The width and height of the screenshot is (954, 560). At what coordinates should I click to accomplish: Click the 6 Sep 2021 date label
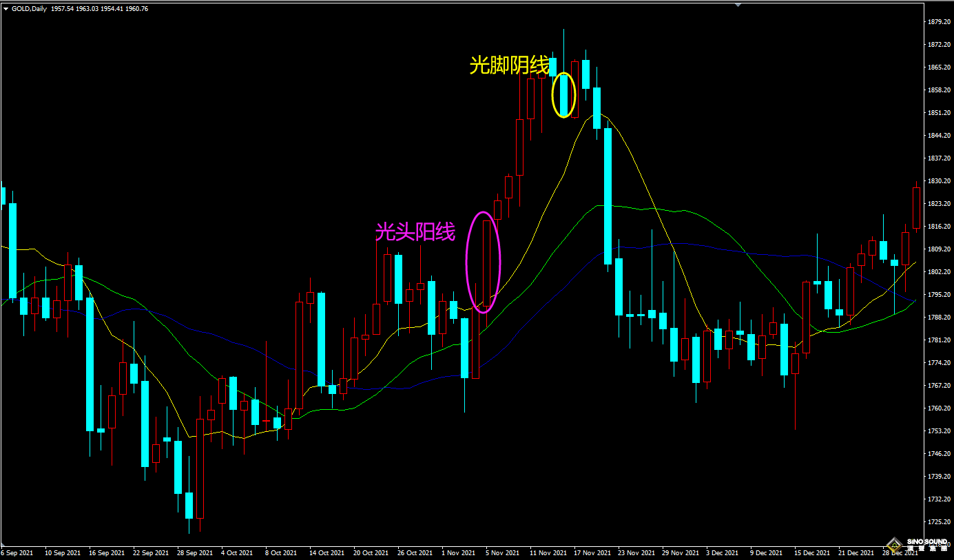[17, 552]
